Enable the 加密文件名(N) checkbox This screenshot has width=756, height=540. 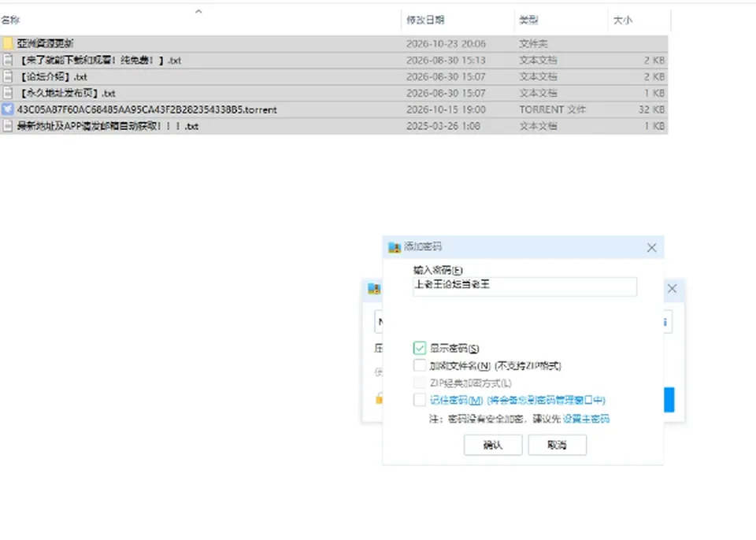point(420,365)
